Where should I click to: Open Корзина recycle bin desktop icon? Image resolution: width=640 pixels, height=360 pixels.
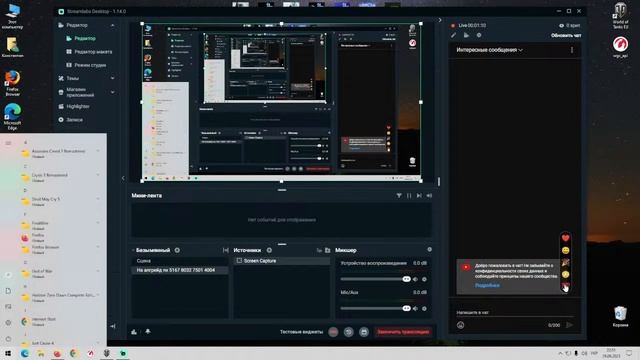(x=620, y=317)
